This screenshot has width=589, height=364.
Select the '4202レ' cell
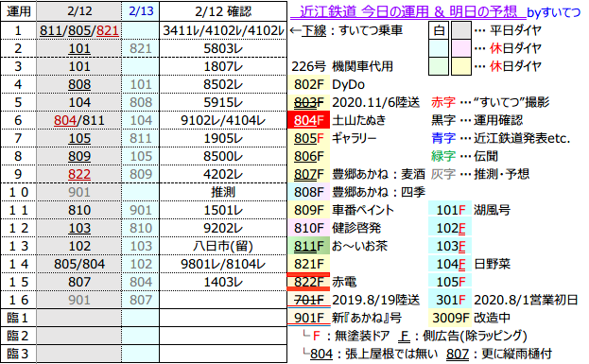coord(223,174)
